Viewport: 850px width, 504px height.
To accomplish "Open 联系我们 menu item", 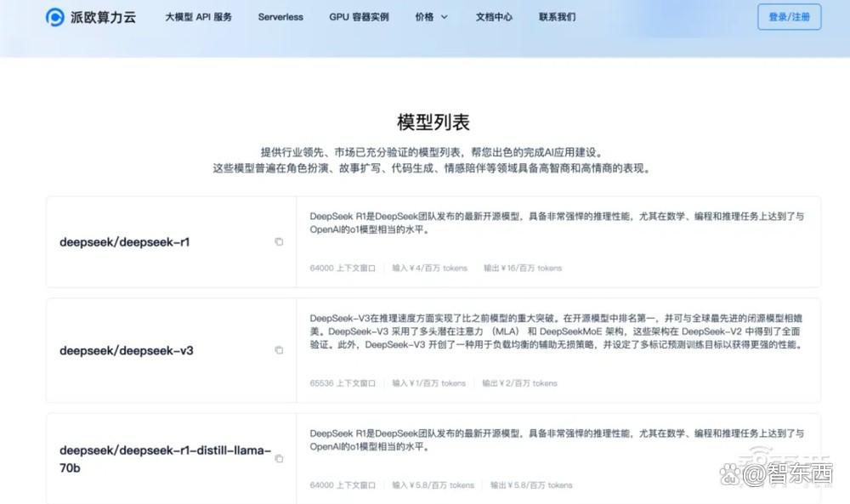I will point(558,17).
